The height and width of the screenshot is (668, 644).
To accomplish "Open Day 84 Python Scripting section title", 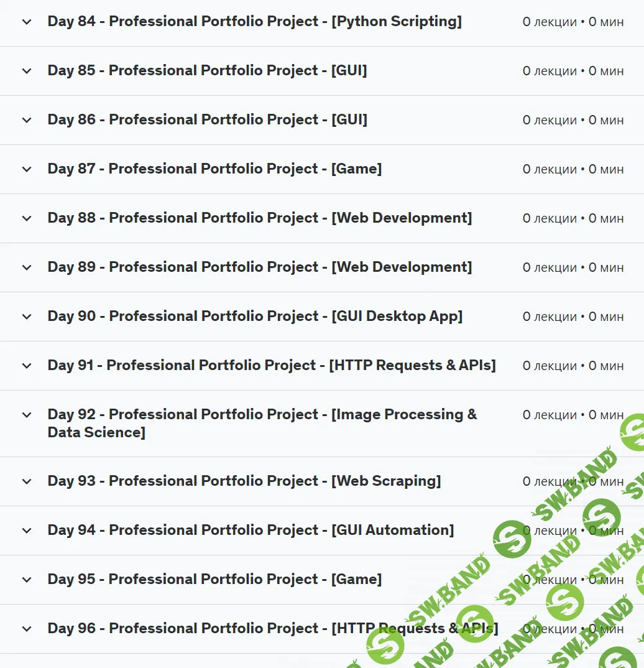I will tap(254, 22).
